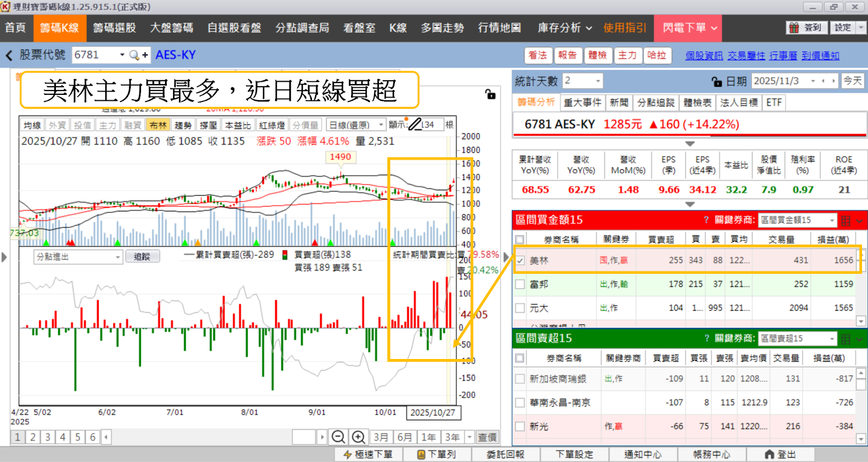The image size is (868, 462).
Task: Expand the 日線(還原) period dropdown
Action: (x=381, y=125)
